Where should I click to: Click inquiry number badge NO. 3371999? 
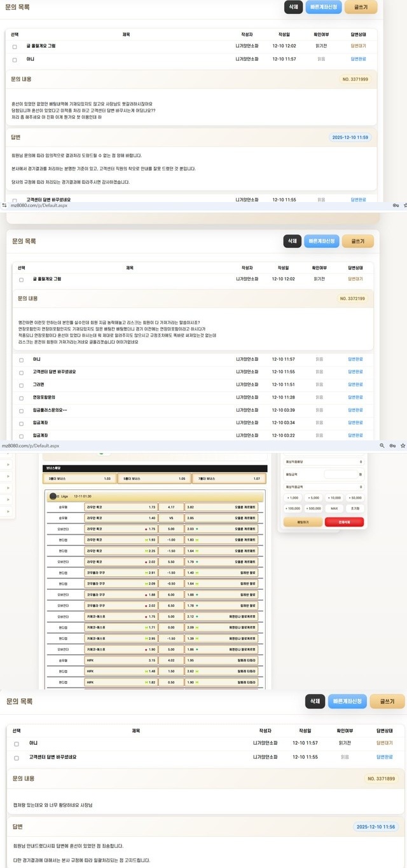[354, 79]
